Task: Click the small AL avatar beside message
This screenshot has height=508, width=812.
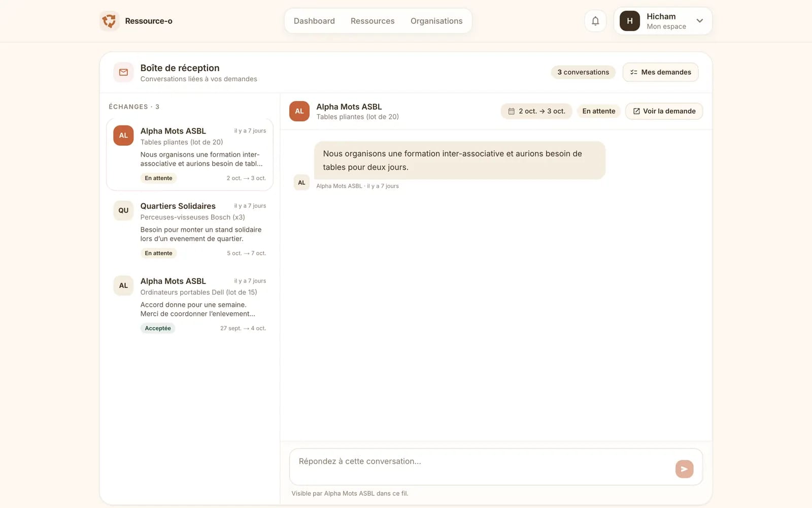Action: click(301, 182)
